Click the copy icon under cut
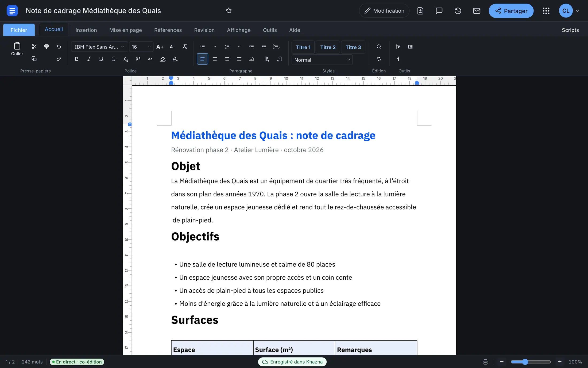The image size is (588, 368). tap(34, 59)
